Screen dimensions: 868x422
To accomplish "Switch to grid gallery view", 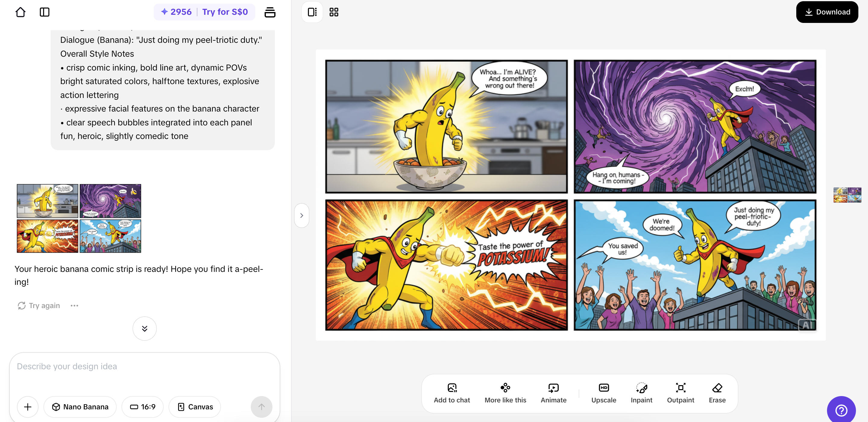I will (x=334, y=12).
